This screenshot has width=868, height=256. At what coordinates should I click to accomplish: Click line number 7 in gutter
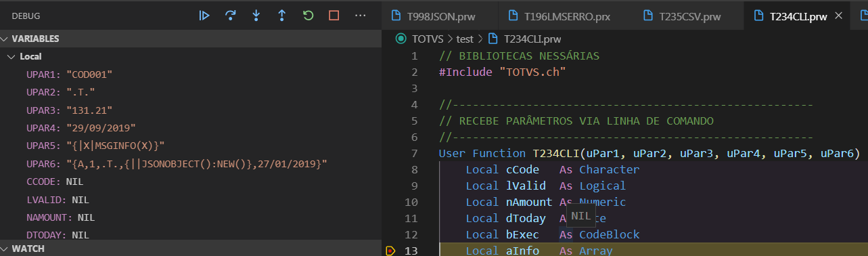[415, 154]
